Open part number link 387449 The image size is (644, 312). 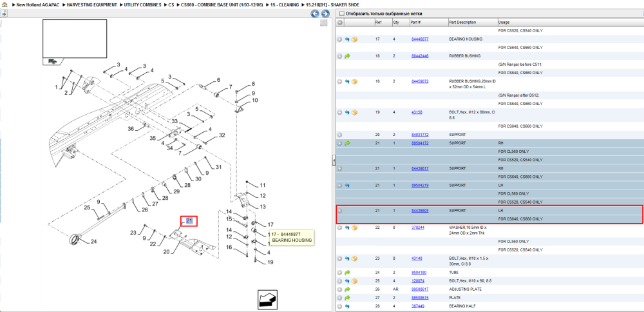[418, 306]
